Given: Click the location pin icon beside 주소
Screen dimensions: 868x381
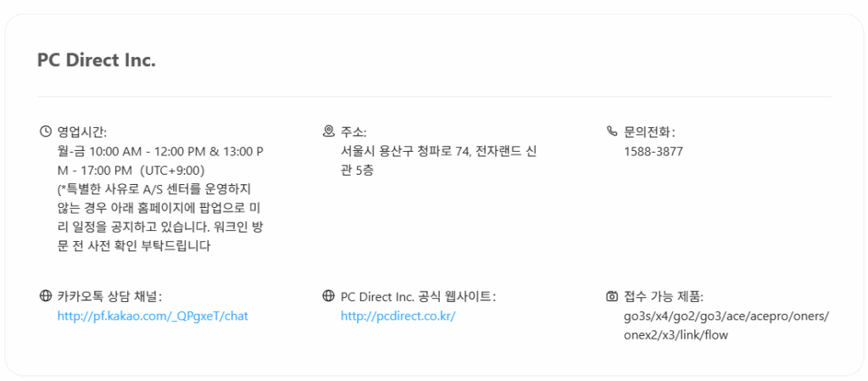Looking at the screenshot, I should (329, 132).
